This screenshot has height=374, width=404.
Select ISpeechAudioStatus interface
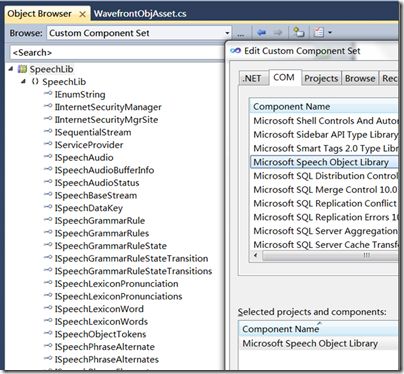(x=97, y=183)
